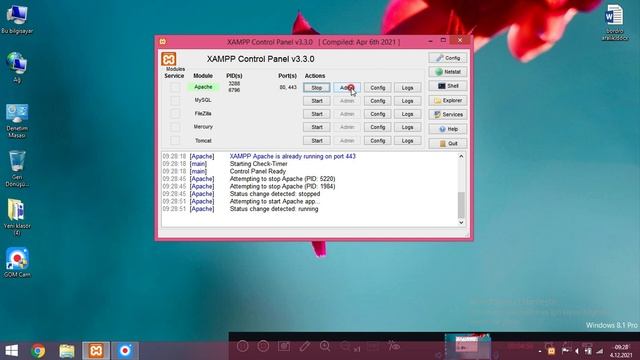This screenshot has height=360, width=640.
Task: Click log line 'Status change detected: running'
Action: (274, 209)
